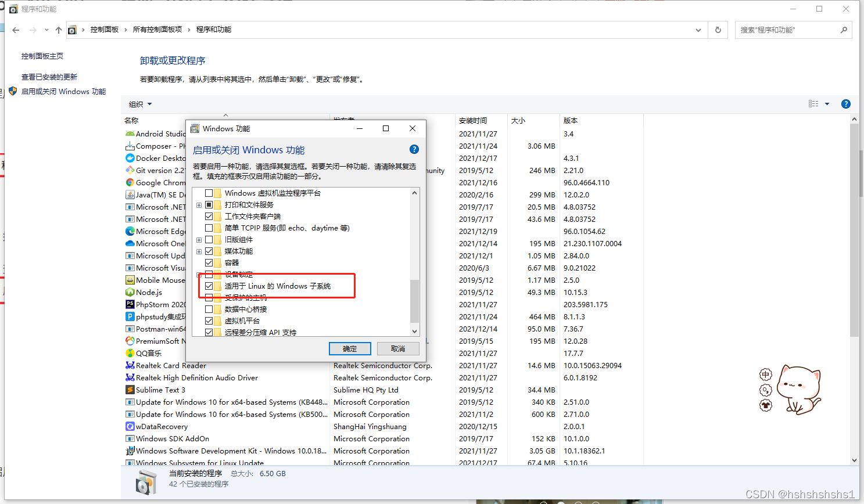Select the QQ音乐 program icon
Image resolution: width=864 pixels, height=504 pixels.
click(130, 353)
